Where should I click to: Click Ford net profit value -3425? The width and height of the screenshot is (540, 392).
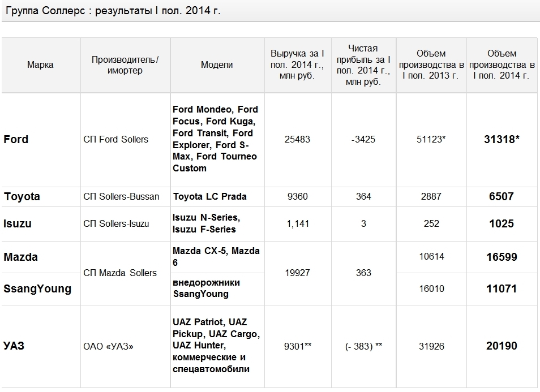point(363,139)
